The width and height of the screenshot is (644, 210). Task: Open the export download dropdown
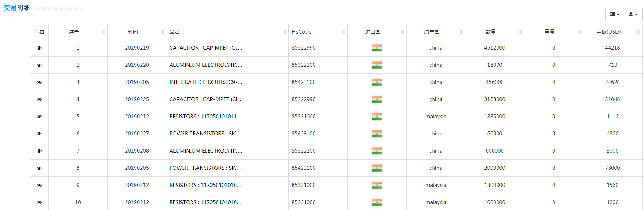pyautogui.click(x=633, y=14)
